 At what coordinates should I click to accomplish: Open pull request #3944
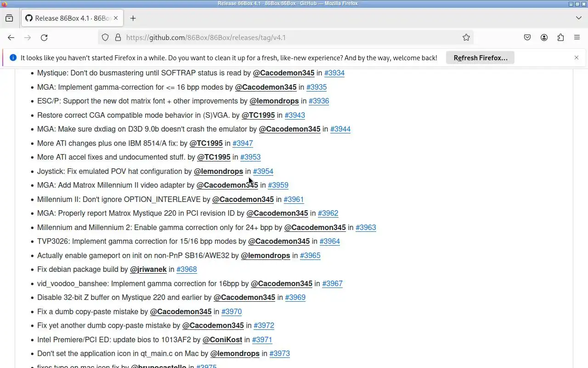(x=340, y=129)
